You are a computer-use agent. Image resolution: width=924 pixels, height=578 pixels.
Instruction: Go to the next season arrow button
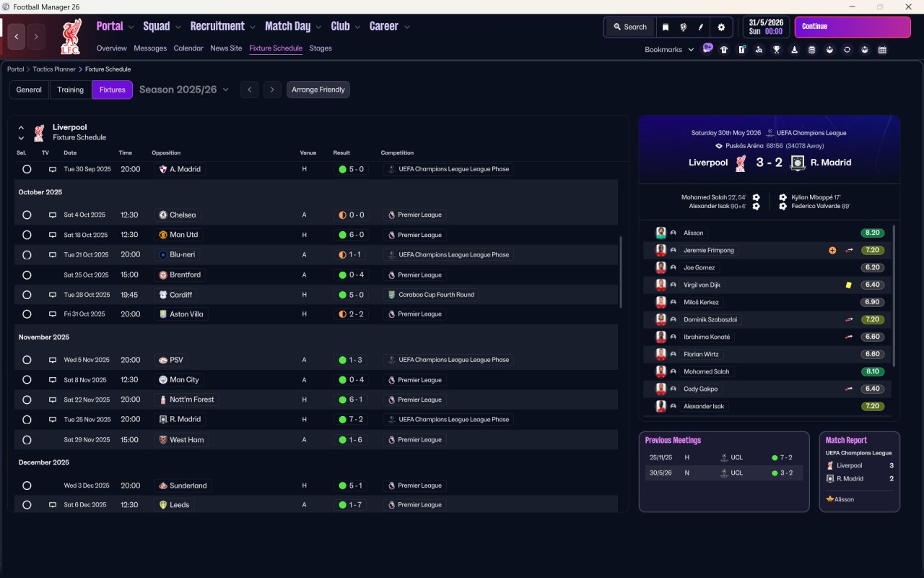pyautogui.click(x=271, y=90)
